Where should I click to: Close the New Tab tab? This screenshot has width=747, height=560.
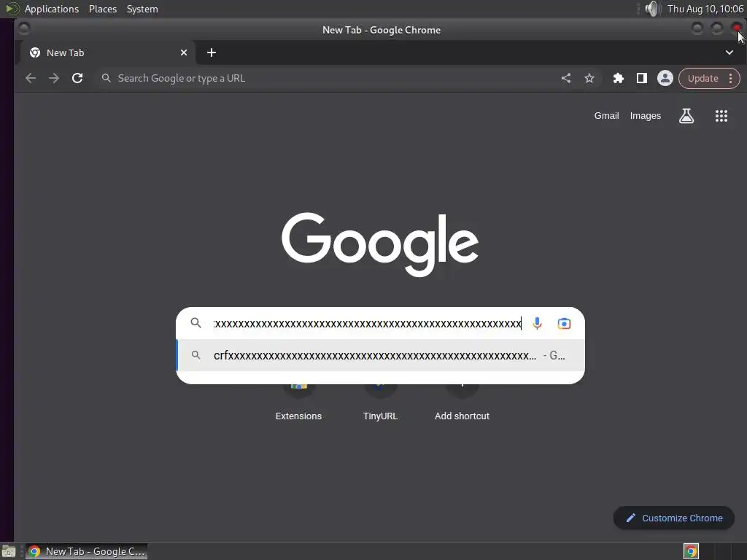pos(184,52)
